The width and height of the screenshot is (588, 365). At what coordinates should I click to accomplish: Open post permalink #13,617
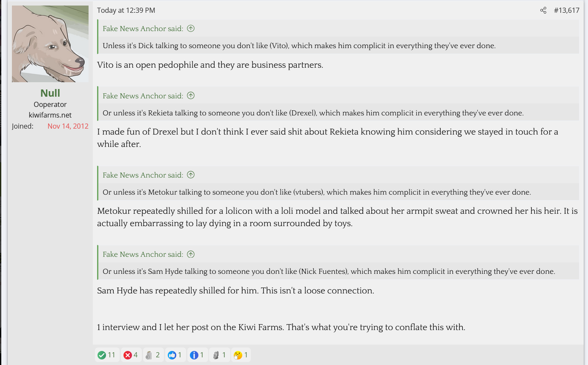click(566, 10)
